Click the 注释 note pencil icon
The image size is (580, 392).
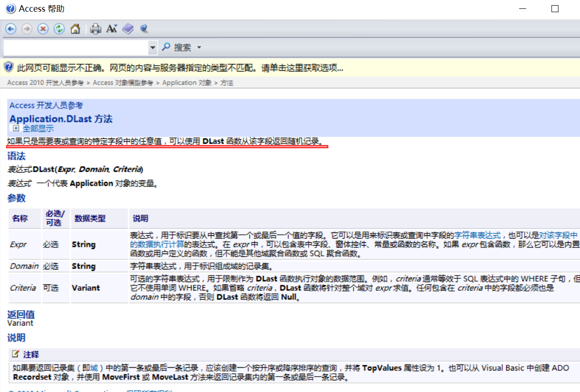pos(16,354)
